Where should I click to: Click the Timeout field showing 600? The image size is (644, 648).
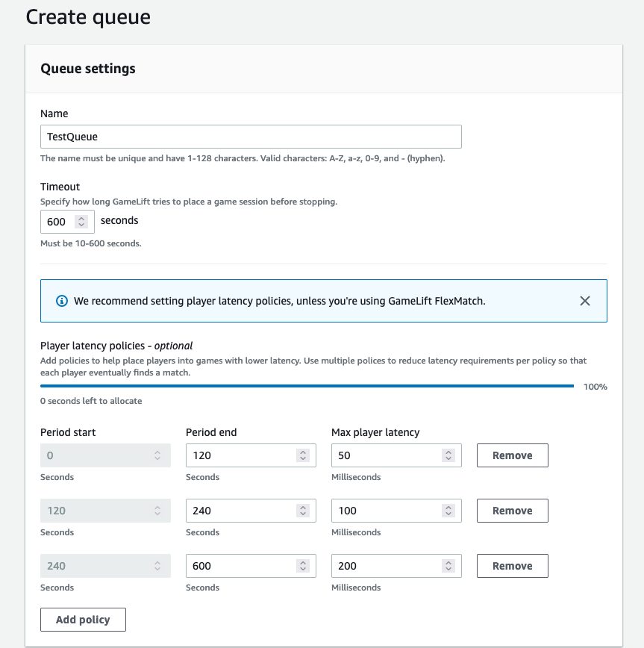[x=58, y=222]
